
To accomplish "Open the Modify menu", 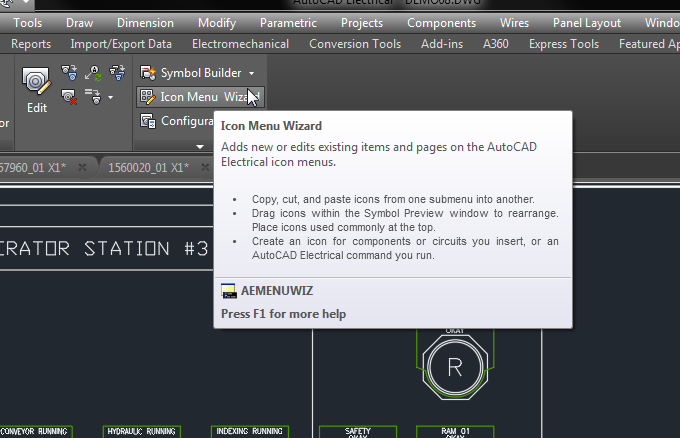I will click(x=217, y=23).
